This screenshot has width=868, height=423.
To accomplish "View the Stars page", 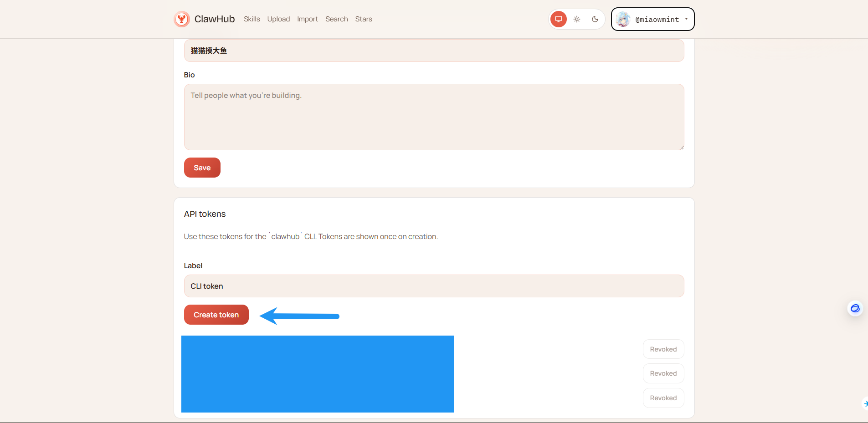I will tap(364, 19).
